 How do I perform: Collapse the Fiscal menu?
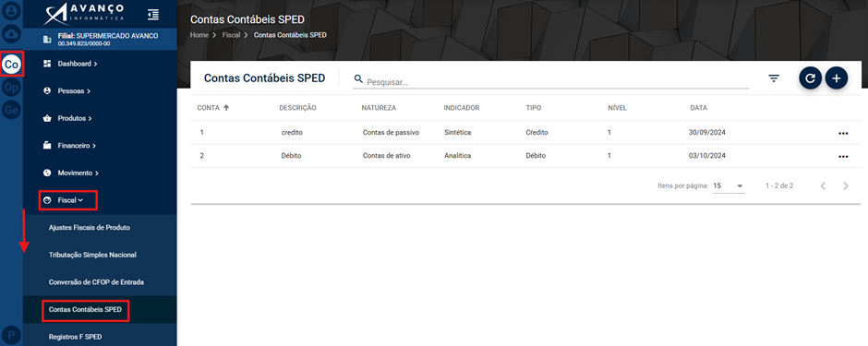click(68, 200)
